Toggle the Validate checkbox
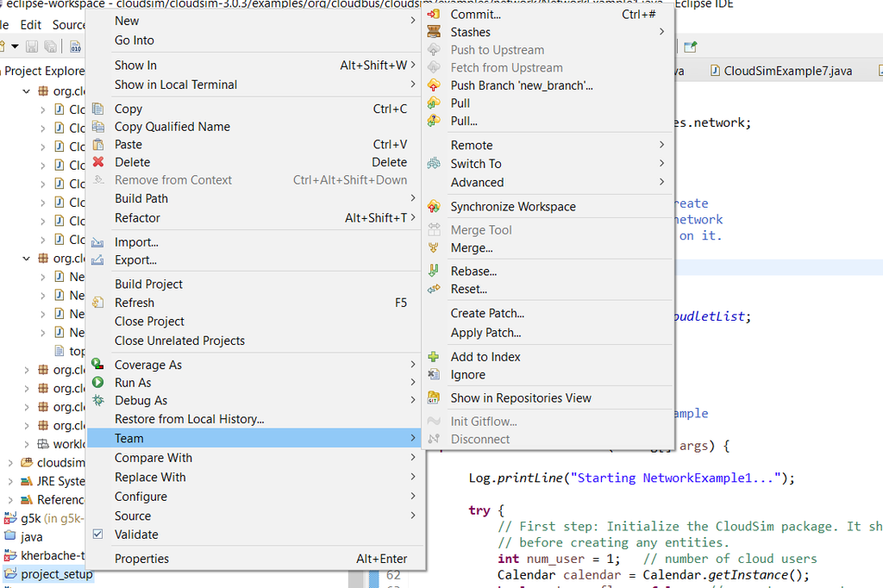The width and height of the screenshot is (883, 588). 98,534
